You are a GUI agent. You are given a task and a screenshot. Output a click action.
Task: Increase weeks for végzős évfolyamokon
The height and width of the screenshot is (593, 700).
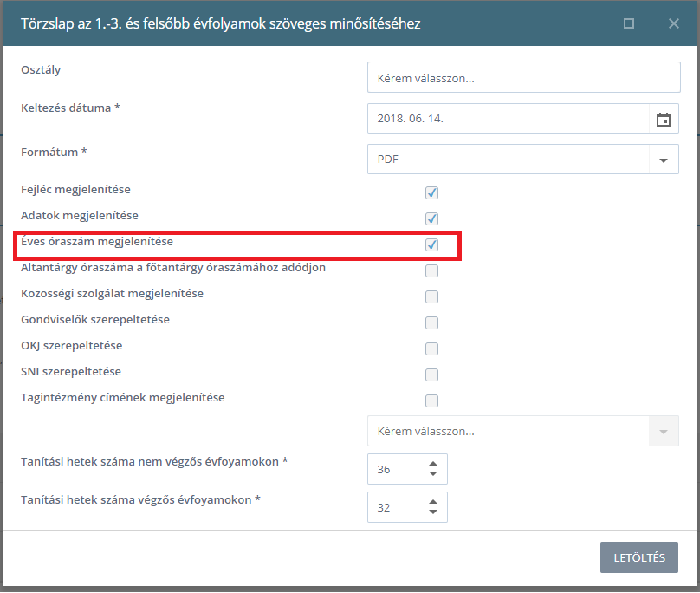click(433, 502)
